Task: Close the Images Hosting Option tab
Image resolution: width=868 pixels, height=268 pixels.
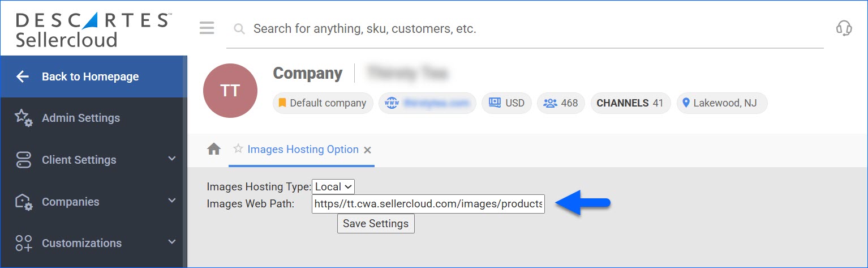Action: point(367,150)
